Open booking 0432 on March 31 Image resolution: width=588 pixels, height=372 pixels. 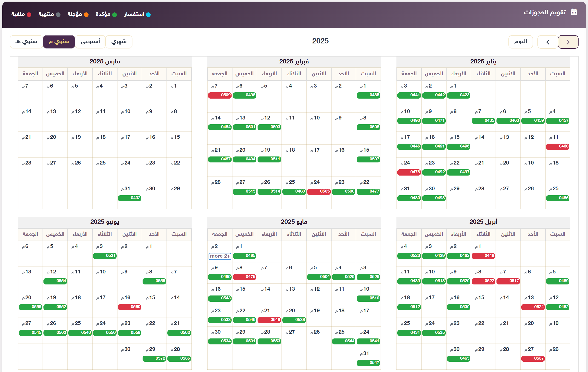coord(129,198)
